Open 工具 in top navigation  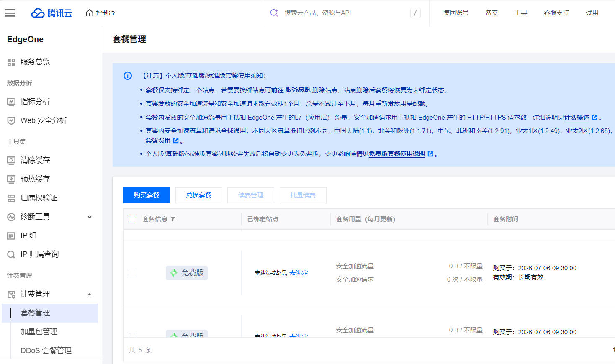click(x=521, y=13)
